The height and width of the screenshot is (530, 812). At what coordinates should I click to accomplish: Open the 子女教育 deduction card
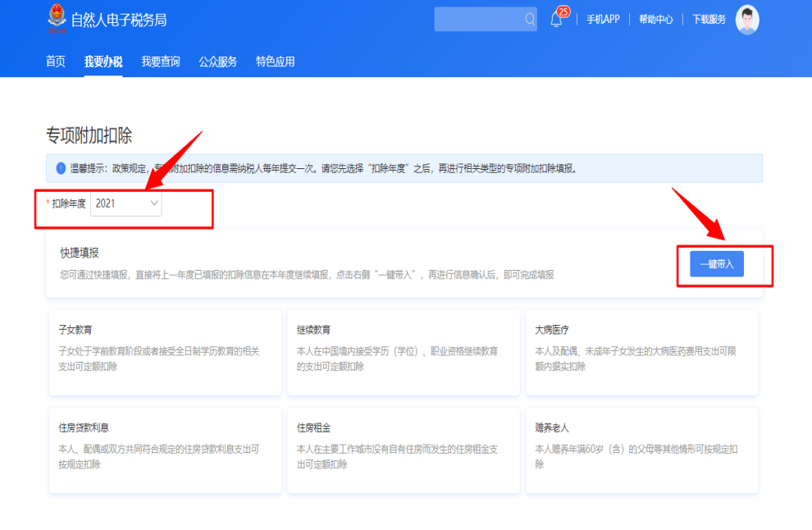point(165,352)
